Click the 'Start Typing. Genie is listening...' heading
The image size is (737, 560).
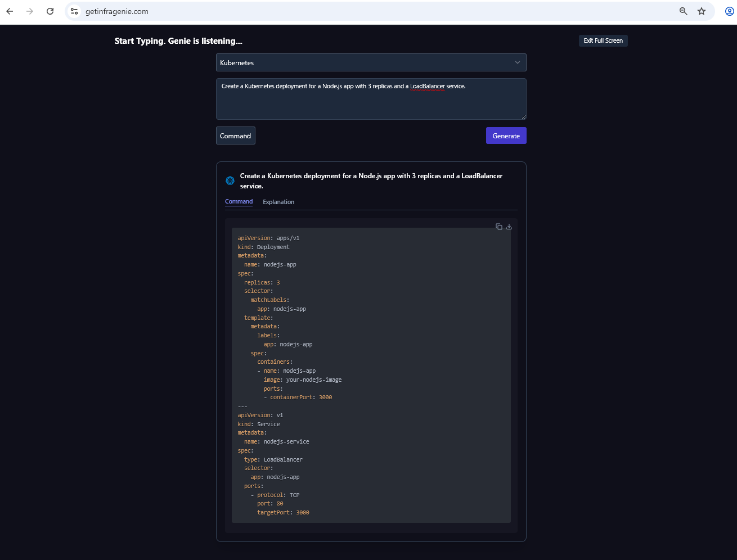178,41
